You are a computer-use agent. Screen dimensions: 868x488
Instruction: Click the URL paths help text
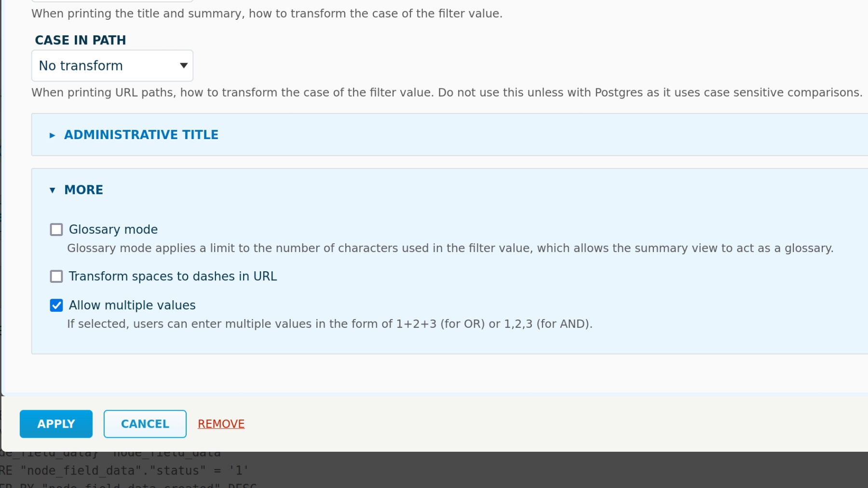coord(447,93)
